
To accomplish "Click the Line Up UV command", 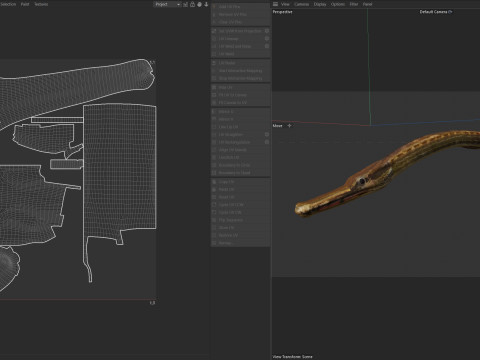I will click(x=240, y=127).
